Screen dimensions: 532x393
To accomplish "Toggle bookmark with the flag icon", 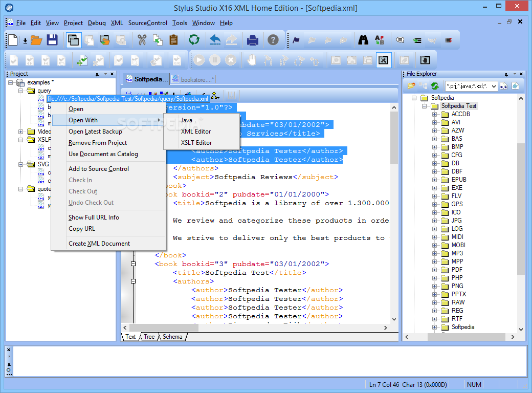I will [x=296, y=40].
